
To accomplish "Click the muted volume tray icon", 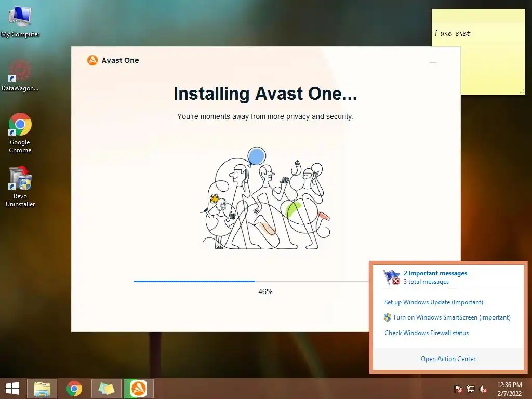I will click(483, 389).
